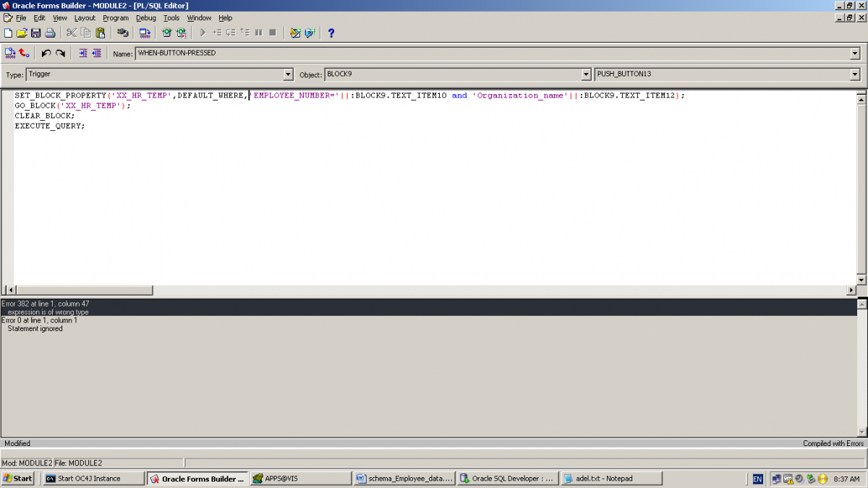
Task: Open the Help question mark icon
Action: (331, 33)
